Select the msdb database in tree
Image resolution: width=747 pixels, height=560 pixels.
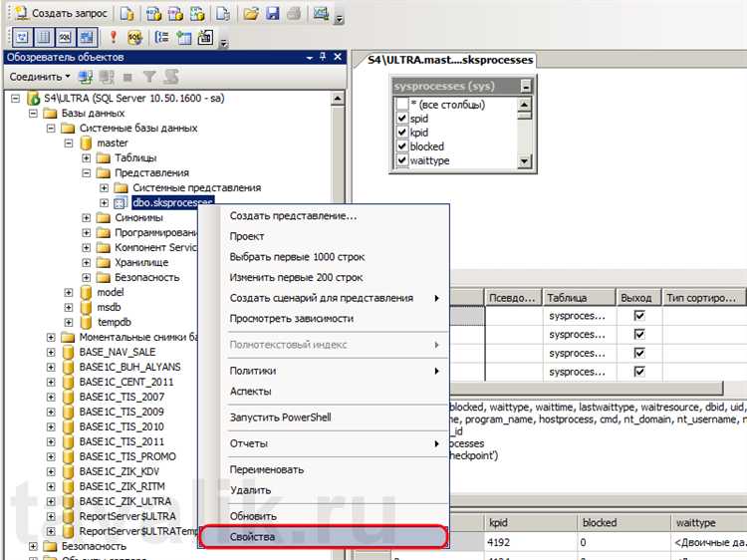[x=108, y=308]
